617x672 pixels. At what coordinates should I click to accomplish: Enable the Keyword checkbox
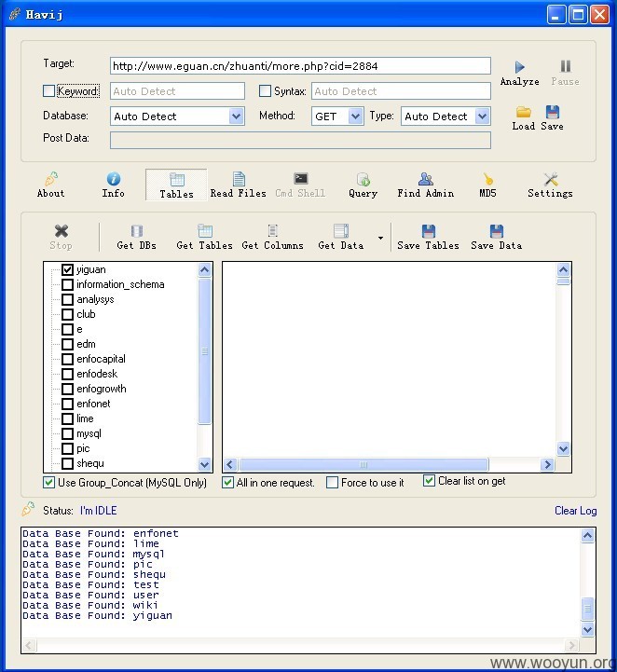48,90
